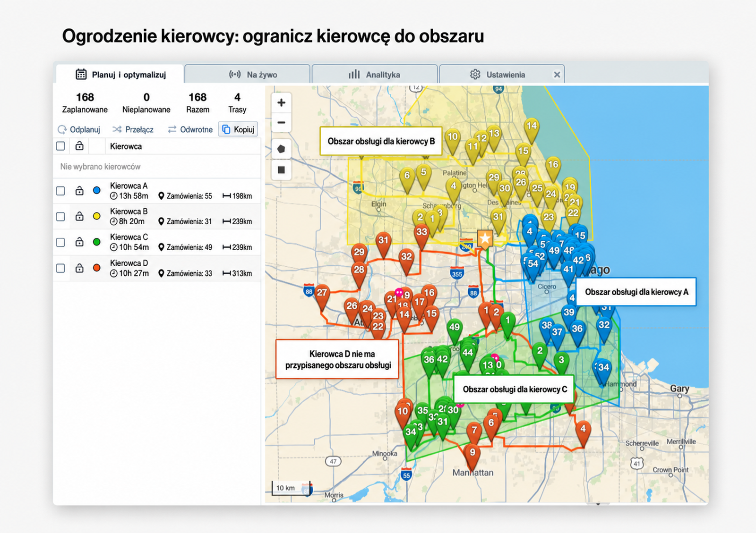Click the orange star depot marker on map
Image resolution: width=756 pixels, height=533 pixels.
tap(485, 239)
